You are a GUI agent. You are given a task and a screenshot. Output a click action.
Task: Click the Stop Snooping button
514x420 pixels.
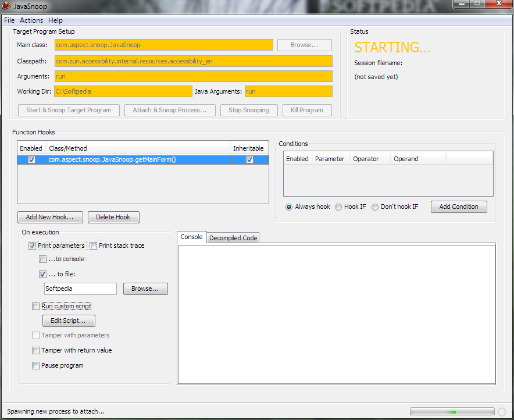click(x=249, y=110)
